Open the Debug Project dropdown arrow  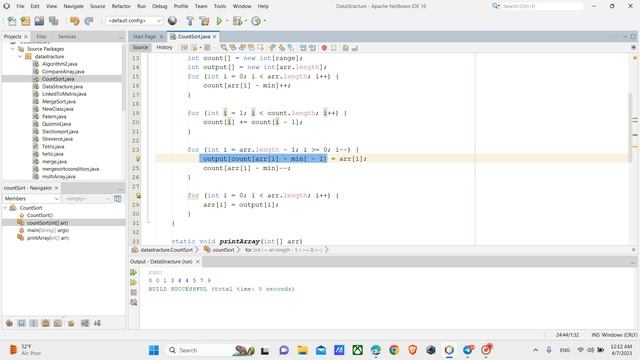[246, 21]
